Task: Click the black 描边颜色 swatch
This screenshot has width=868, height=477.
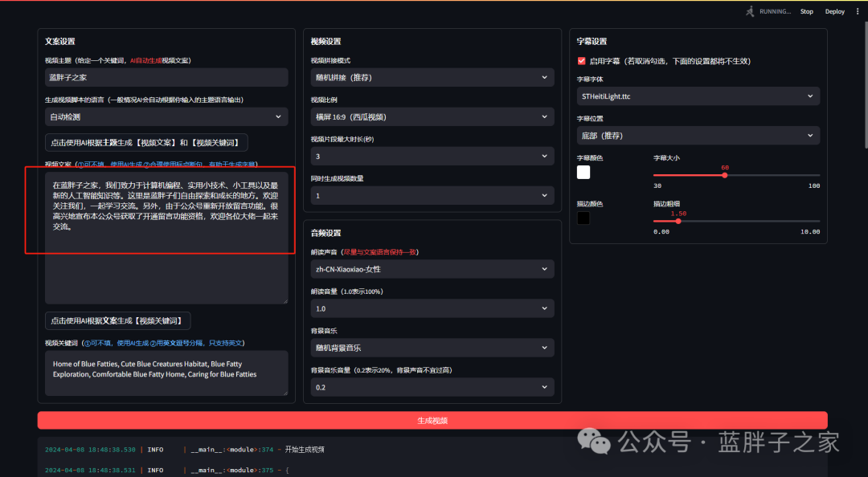Action: [x=583, y=218]
